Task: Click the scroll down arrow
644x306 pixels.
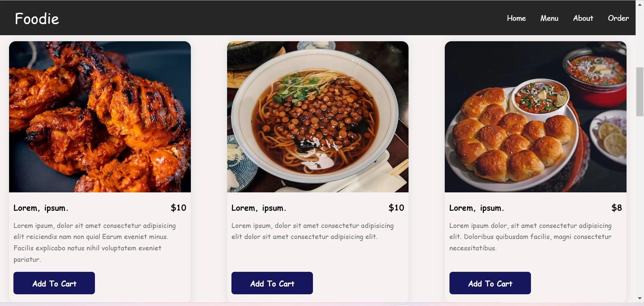Action: click(639, 298)
